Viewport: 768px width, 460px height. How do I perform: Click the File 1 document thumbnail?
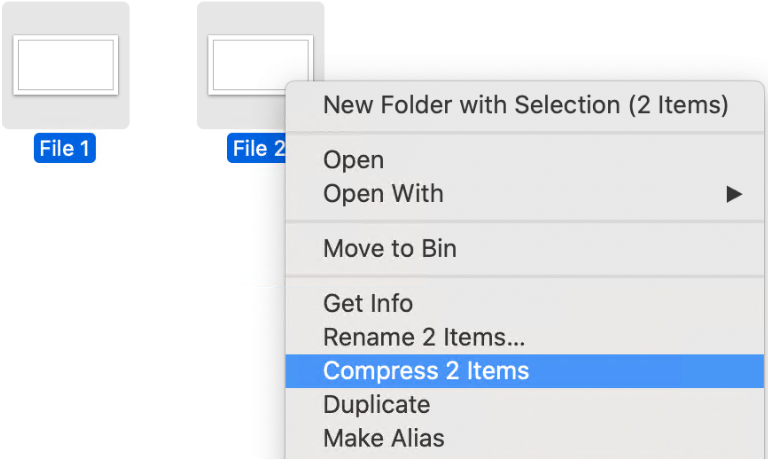(x=66, y=64)
